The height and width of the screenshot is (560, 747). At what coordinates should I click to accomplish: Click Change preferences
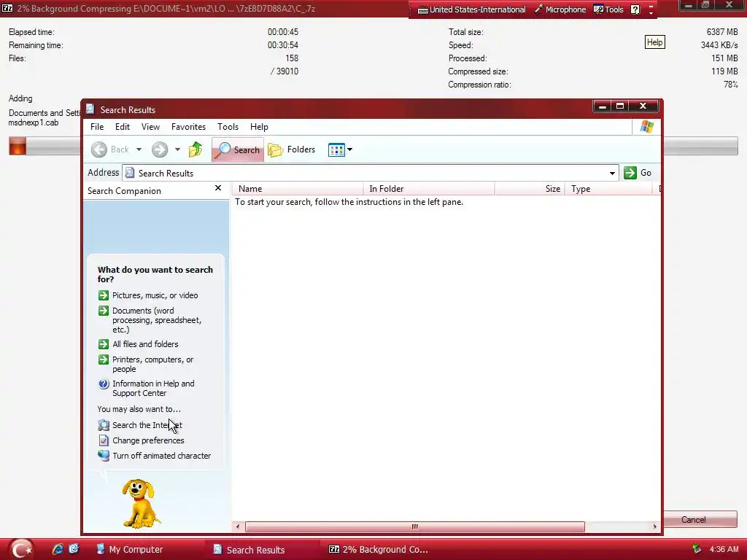(148, 440)
